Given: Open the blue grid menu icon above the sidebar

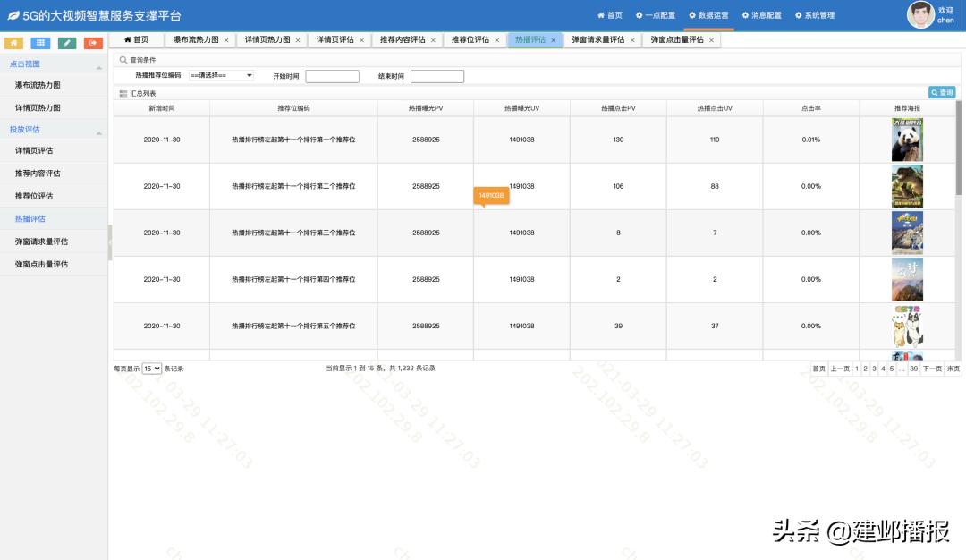Looking at the screenshot, I should tap(39, 42).
